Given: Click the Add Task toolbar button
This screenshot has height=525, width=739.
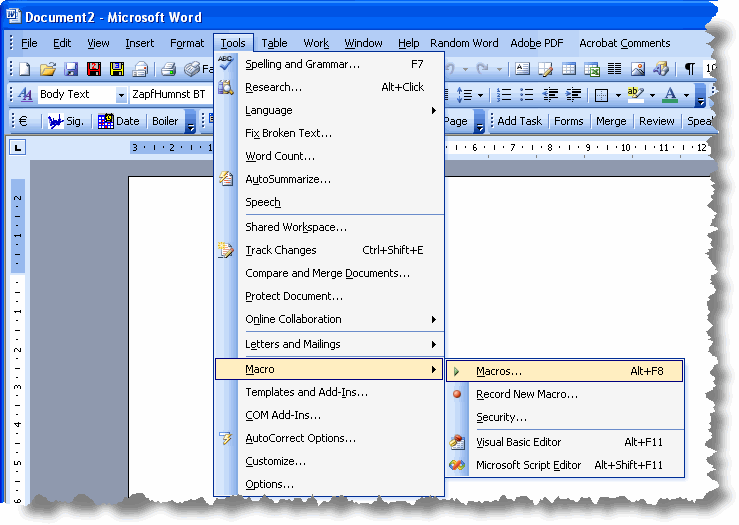Looking at the screenshot, I should [x=519, y=121].
